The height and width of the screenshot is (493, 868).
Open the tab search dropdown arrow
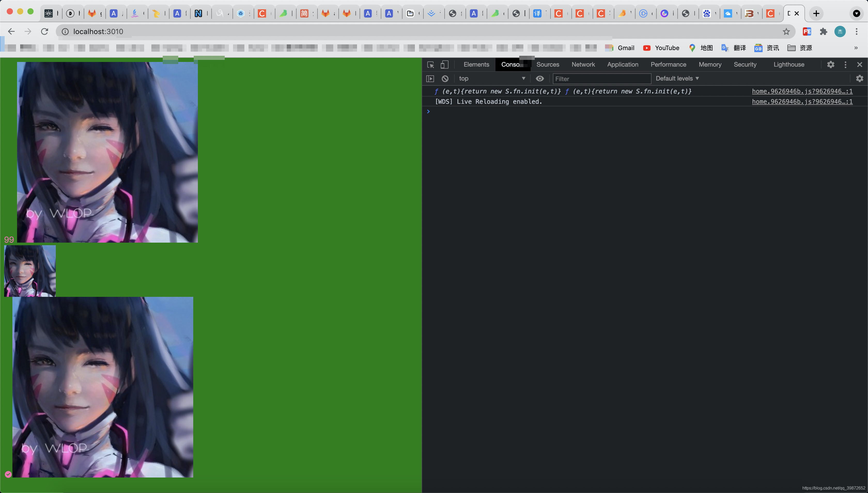point(856,13)
